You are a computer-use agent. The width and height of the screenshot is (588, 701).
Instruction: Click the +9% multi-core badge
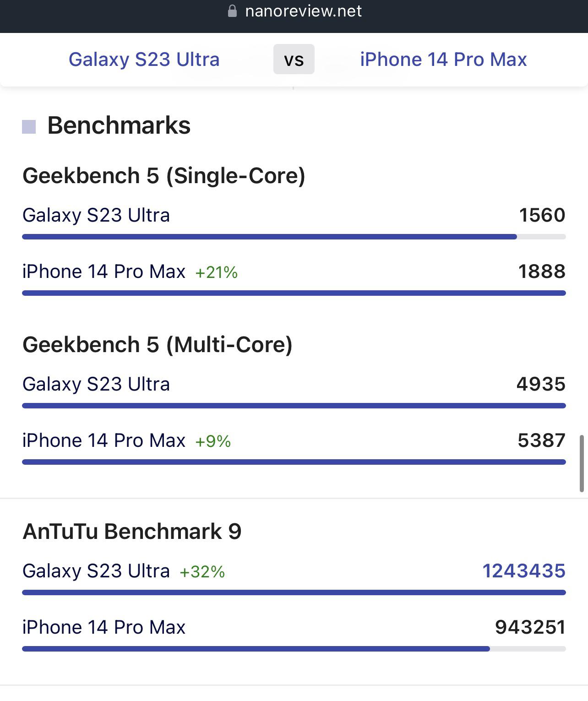tap(213, 441)
